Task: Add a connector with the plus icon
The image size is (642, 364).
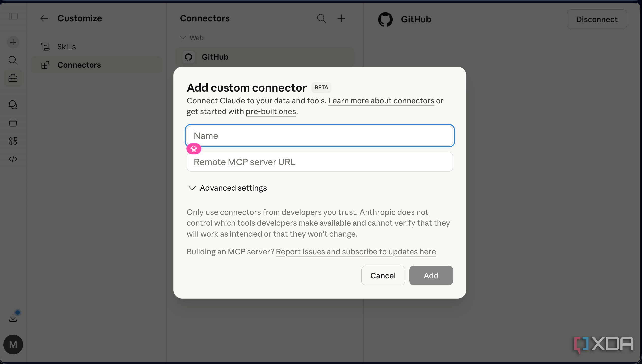Action: tap(341, 18)
